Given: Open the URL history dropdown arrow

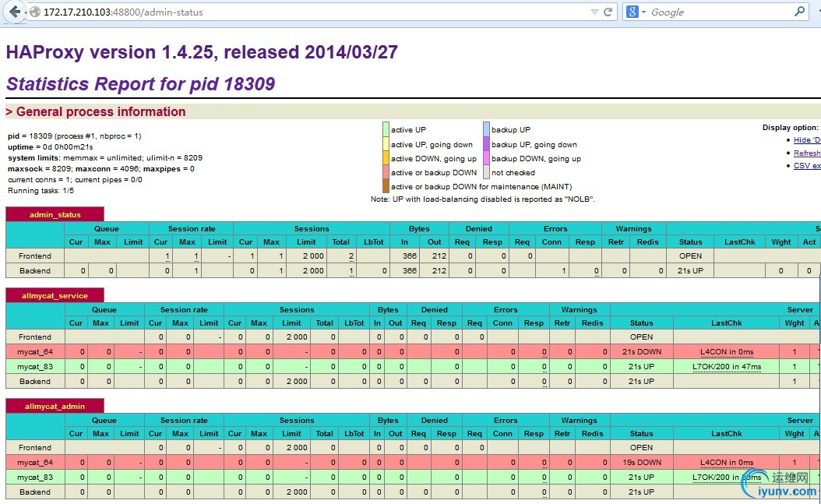Looking at the screenshot, I should click(594, 12).
